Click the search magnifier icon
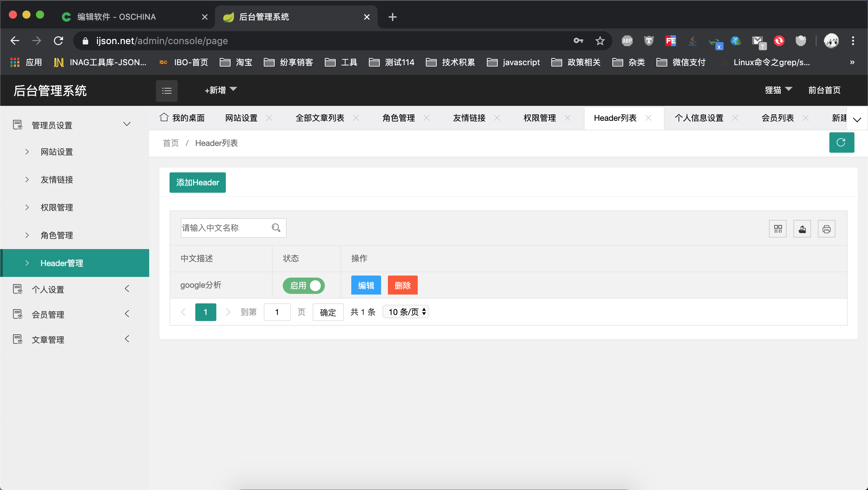This screenshot has height=490, width=868. pyautogui.click(x=276, y=228)
